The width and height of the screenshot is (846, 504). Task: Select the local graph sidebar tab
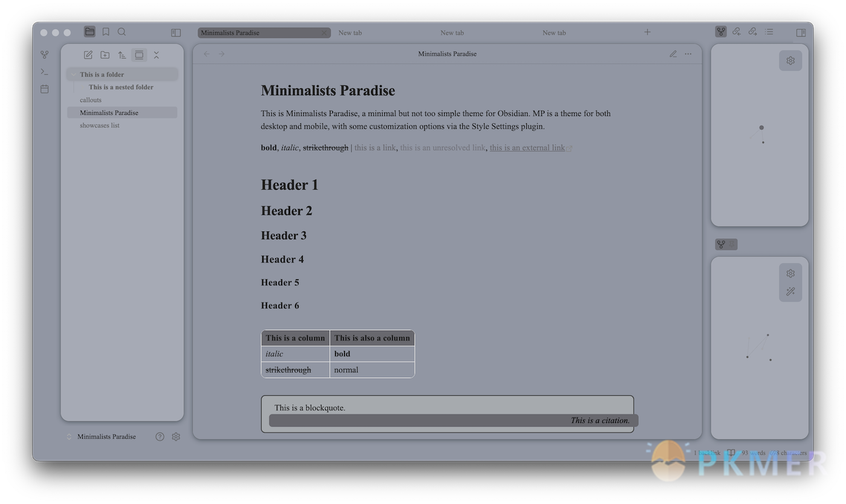tap(721, 31)
